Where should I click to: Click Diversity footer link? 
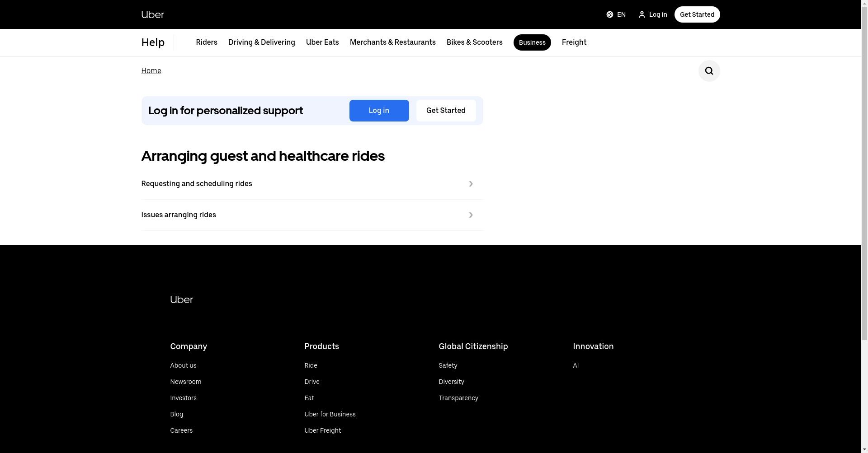tap(451, 382)
